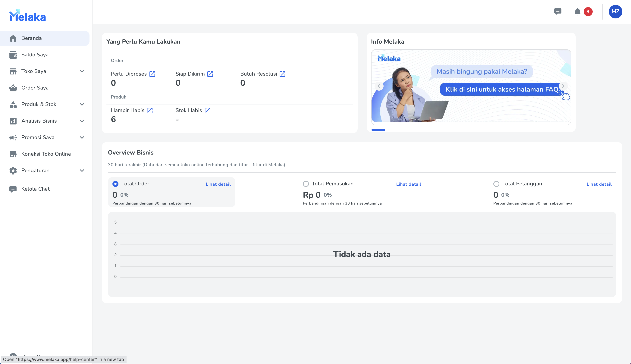The height and width of the screenshot is (364, 631).
Task: Click the FAQ banner button text
Action: pyautogui.click(x=502, y=89)
